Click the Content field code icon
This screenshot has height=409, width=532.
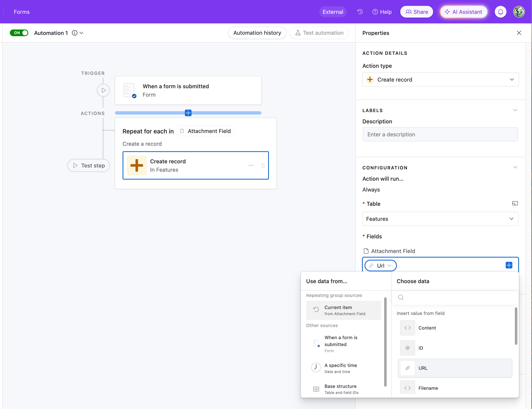point(407,328)
